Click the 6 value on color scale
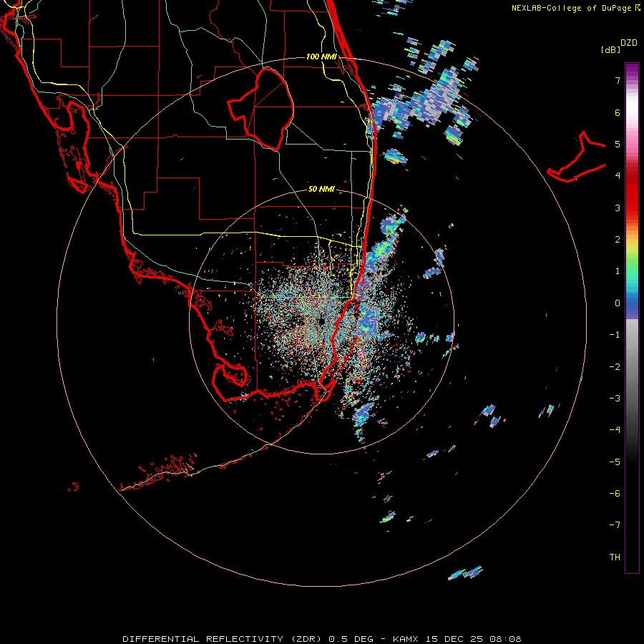Image resolution: width=644 pixels, height=644 pixels. click(618, 112)
